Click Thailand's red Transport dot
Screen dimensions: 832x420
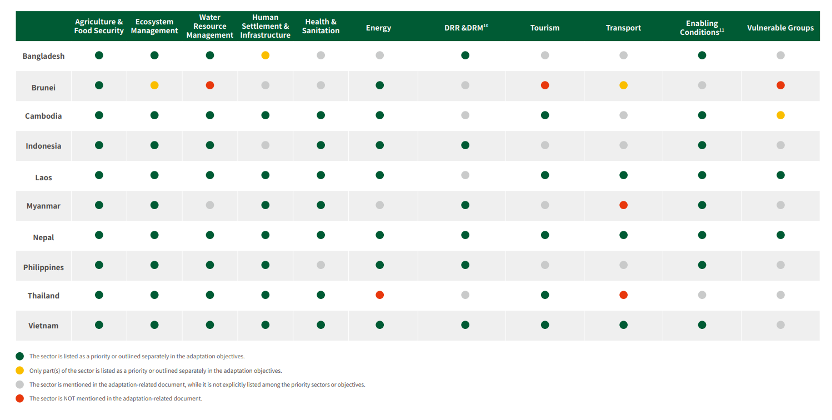623,295
